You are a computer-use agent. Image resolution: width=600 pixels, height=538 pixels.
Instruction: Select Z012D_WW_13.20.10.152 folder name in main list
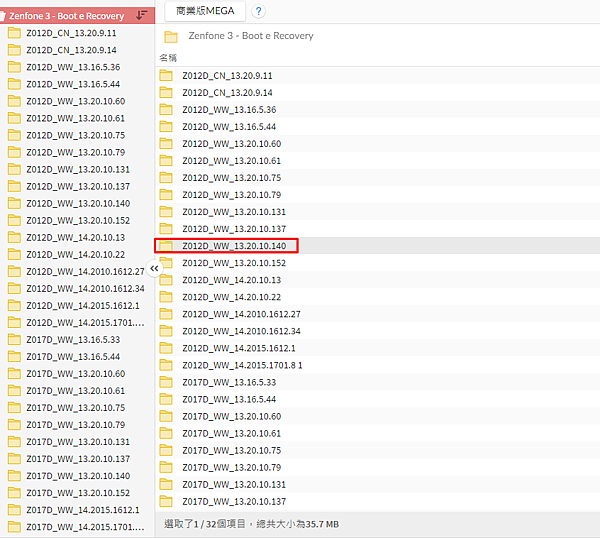click(x=234, y=263)
